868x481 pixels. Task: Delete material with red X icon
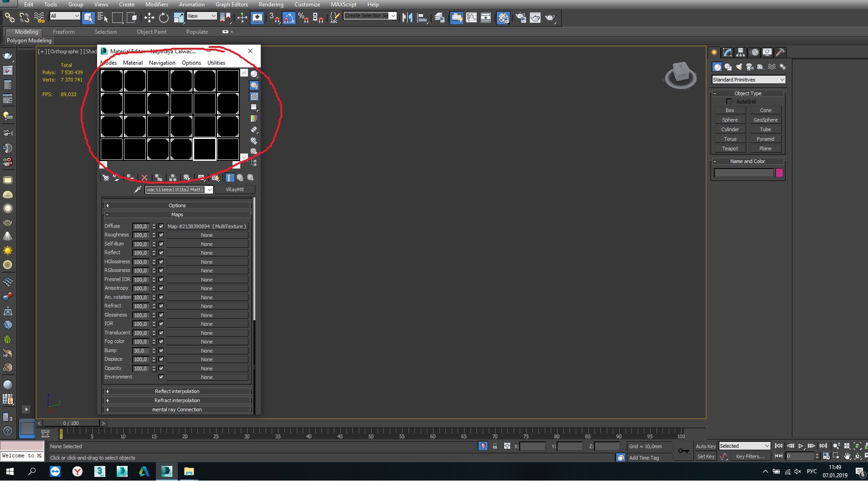click(x=145, y=178)
